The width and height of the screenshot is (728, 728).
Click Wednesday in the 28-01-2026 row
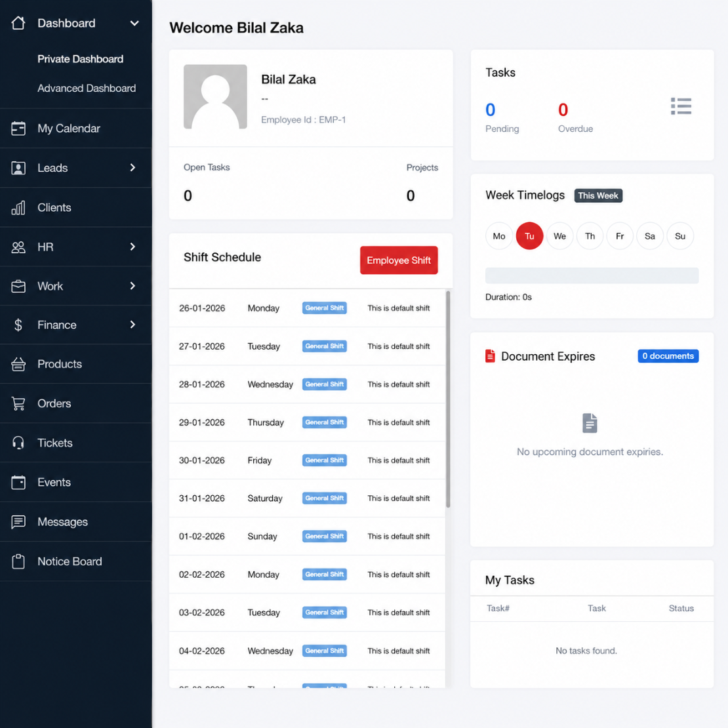click(x=270, y=384)
